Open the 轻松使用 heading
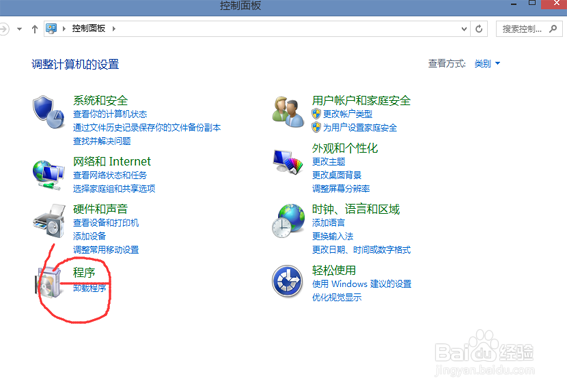Image resolution: width=567 pixels, height=390 pixels. [334, 270]
